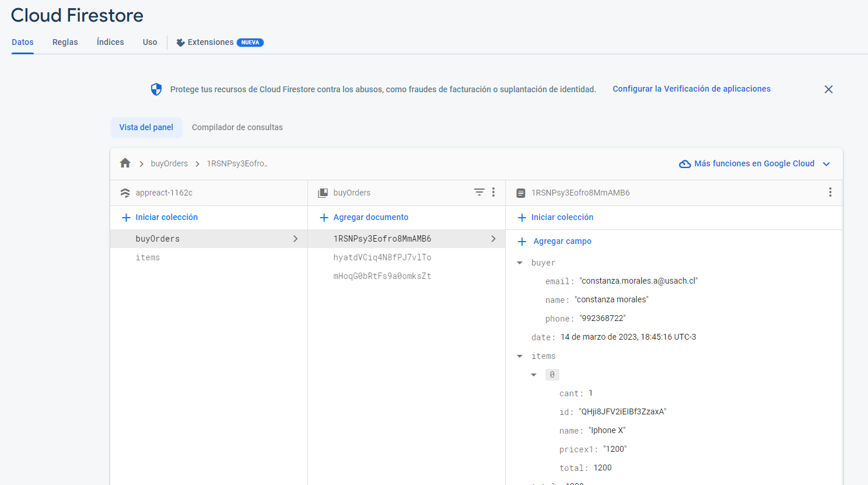Click the date field value

pos(628,337)
